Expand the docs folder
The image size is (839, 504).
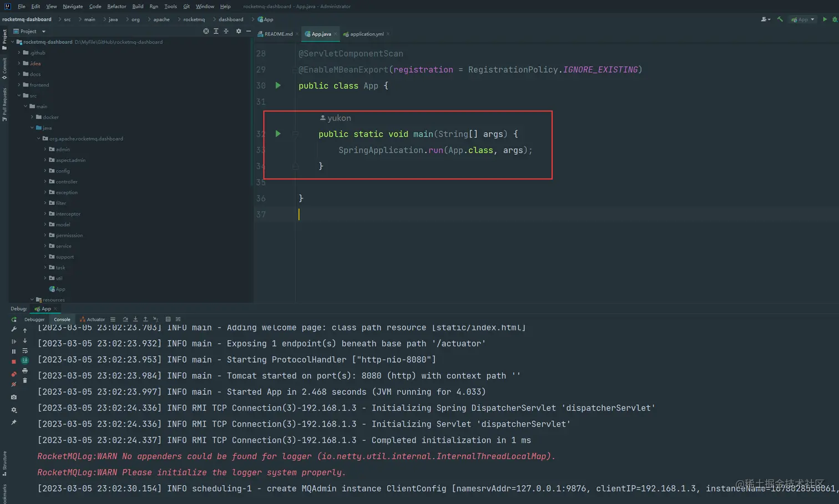click(19, 74)
